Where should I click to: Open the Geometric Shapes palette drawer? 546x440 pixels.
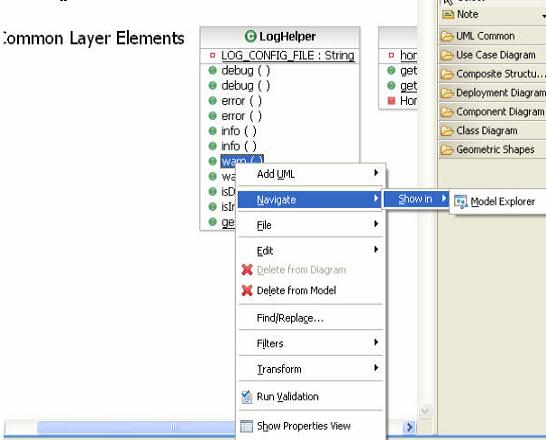pyautogui.click(x=492, y=150)
